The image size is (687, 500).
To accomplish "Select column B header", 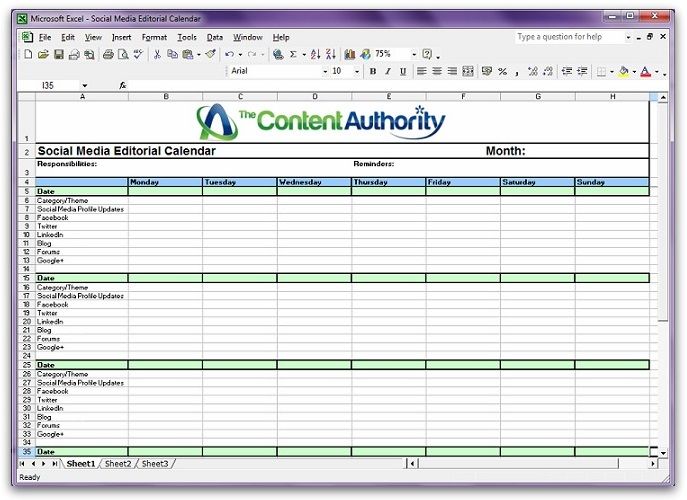I will pos(166,96).
